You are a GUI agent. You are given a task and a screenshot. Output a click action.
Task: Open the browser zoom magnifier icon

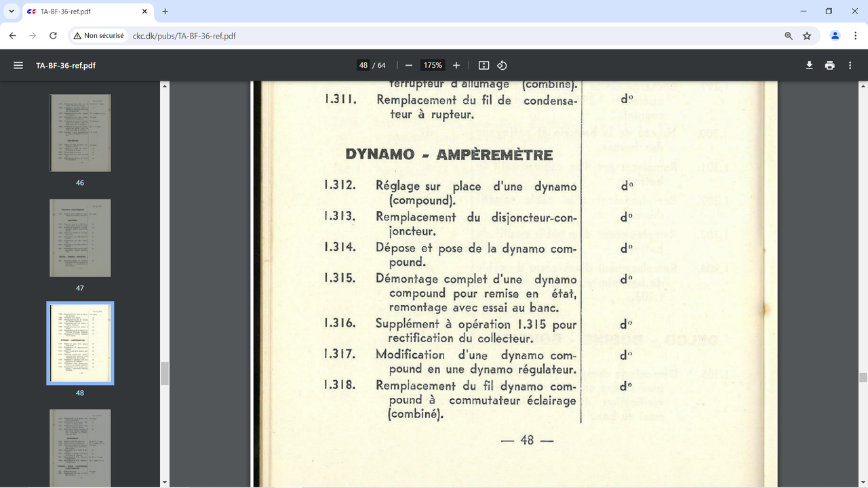point(789,36)
